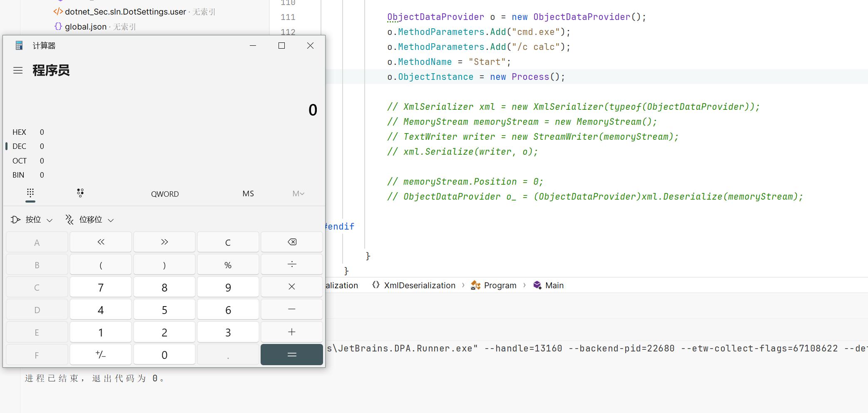Open the calculator hamburger navigation menu

(18, 71)
